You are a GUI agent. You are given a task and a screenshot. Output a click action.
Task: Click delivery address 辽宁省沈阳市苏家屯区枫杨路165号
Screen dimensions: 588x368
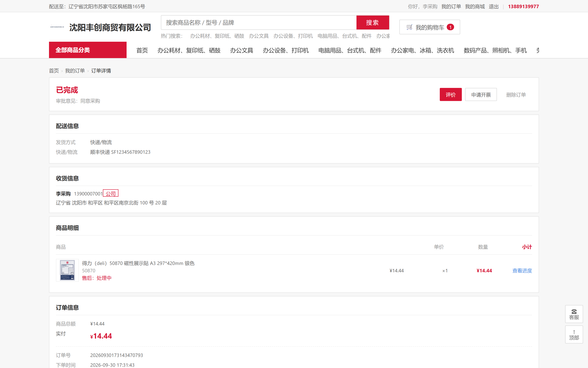[107, 7]
